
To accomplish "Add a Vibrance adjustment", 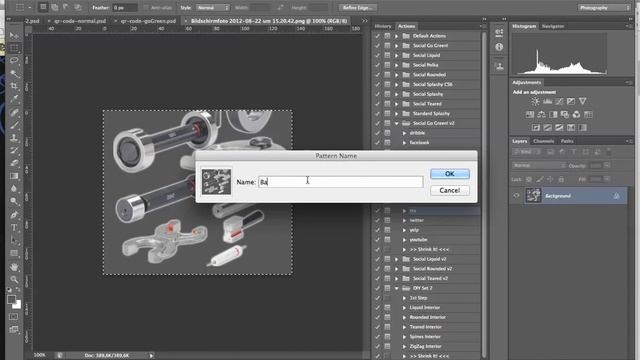I will coord(582,101).
